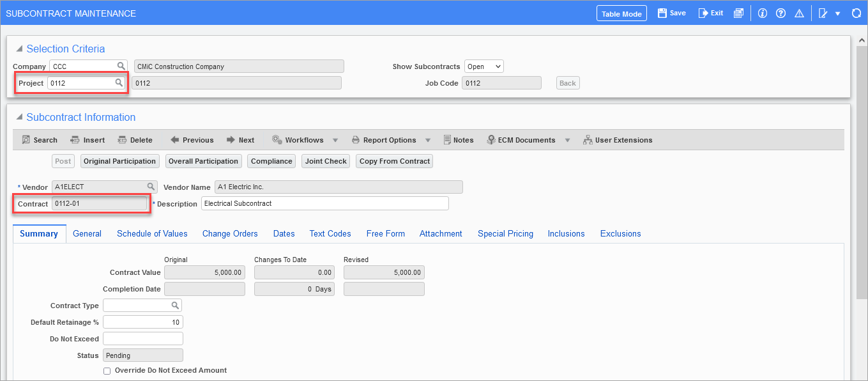This screenshot has height=381, width=868.
Task: Switch to the Attachment tab
Action: [x=441, y=233]
